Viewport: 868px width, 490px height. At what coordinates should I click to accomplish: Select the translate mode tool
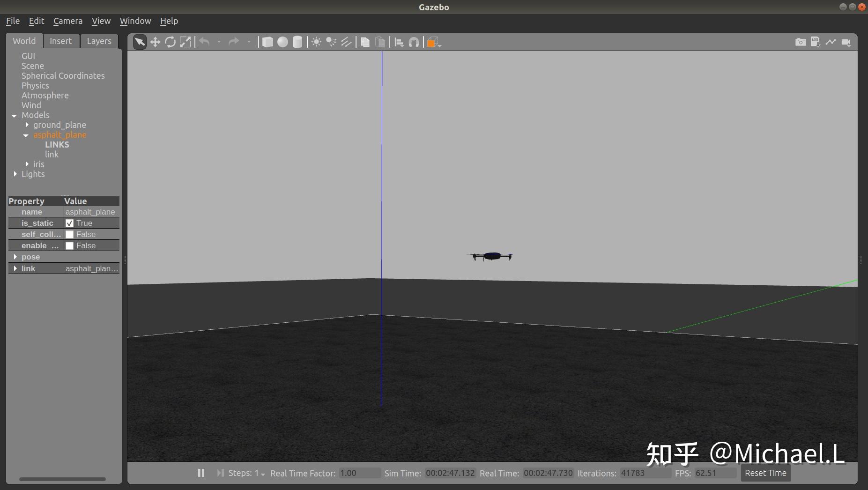(x=155, y=42)
